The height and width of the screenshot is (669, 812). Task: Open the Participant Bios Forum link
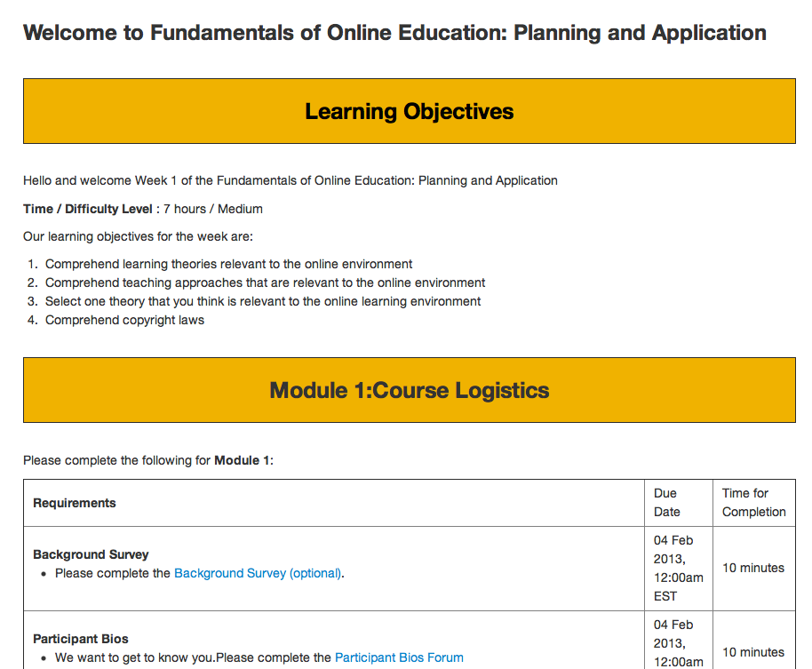(x=399, y=657)
